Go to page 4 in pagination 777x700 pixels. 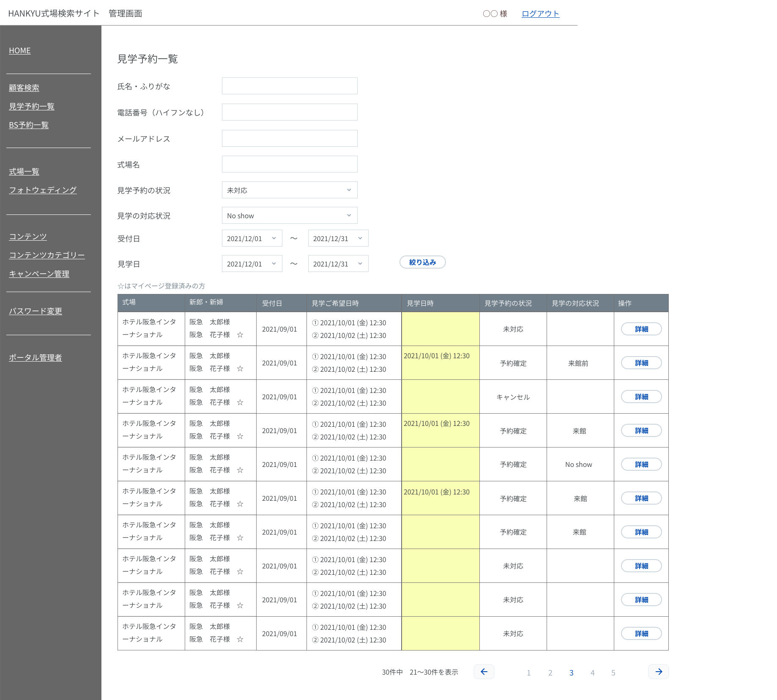(x=592, y=673)
